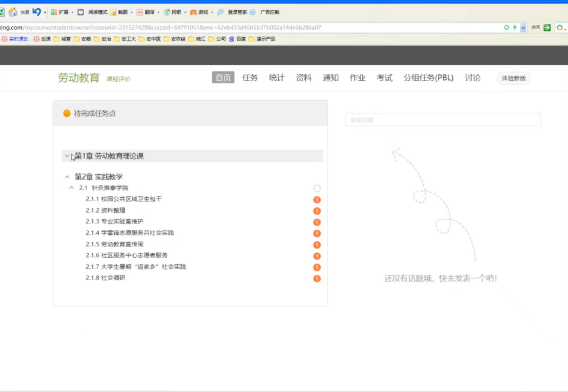Viewport: 568px width, 392px height.
Task: Click the new topic input field
Action: point(443,120)
